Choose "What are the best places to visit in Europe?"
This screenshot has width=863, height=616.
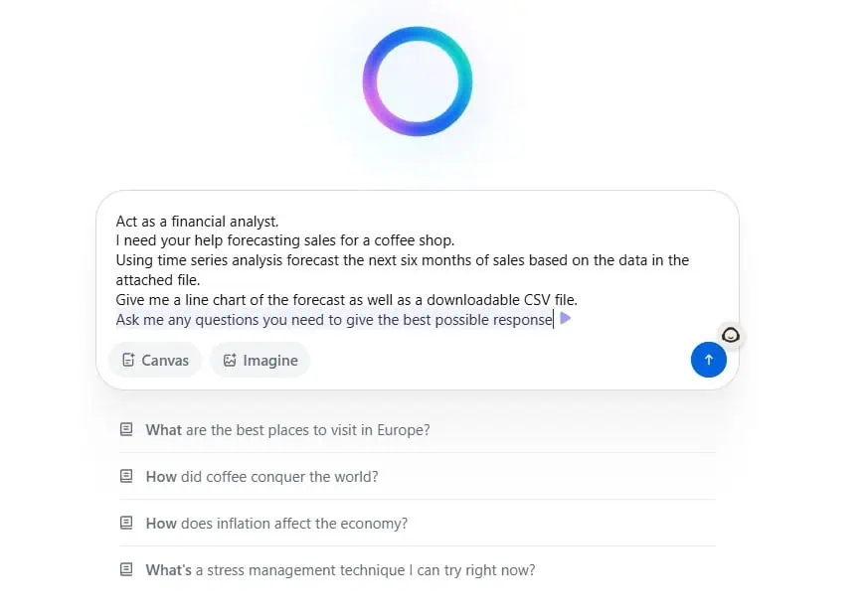(x=287, y=430)
